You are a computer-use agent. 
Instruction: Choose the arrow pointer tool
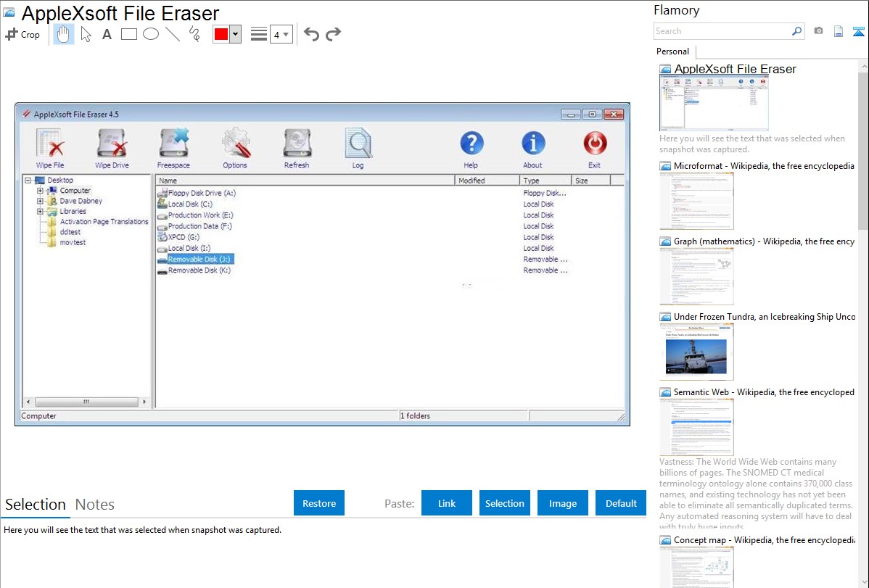[86, 34]
